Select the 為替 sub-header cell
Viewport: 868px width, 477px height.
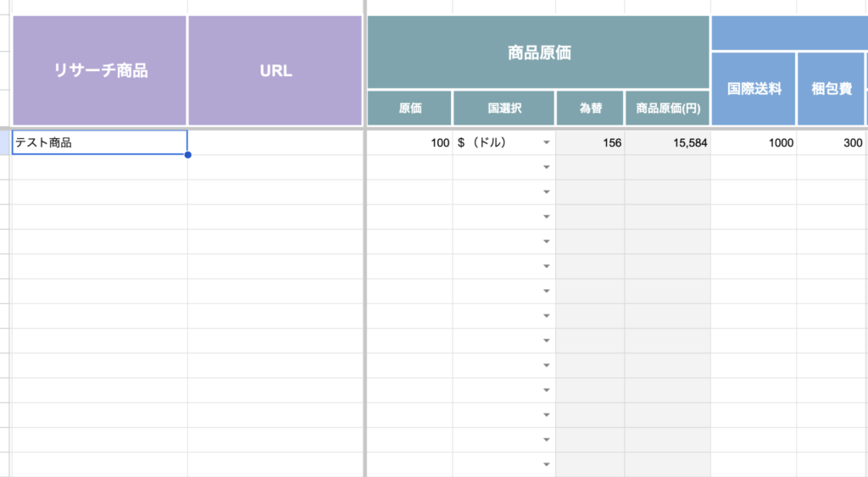coord(590,108)
